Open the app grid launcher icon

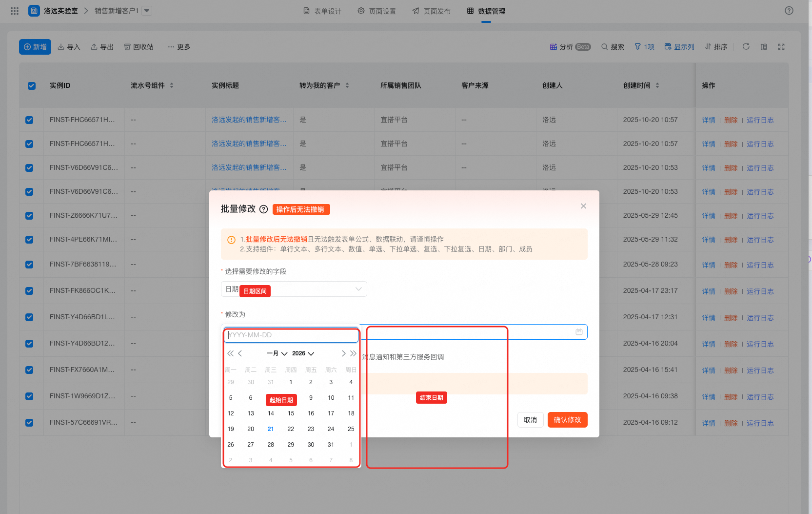pyautogui.click(x=15, y=11)
